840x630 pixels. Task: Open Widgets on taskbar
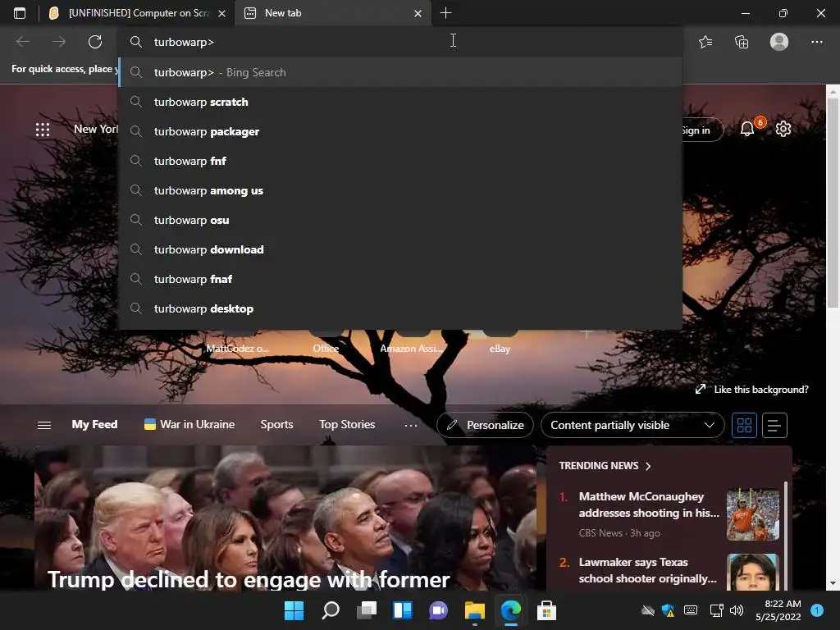[x=403, y=610]
